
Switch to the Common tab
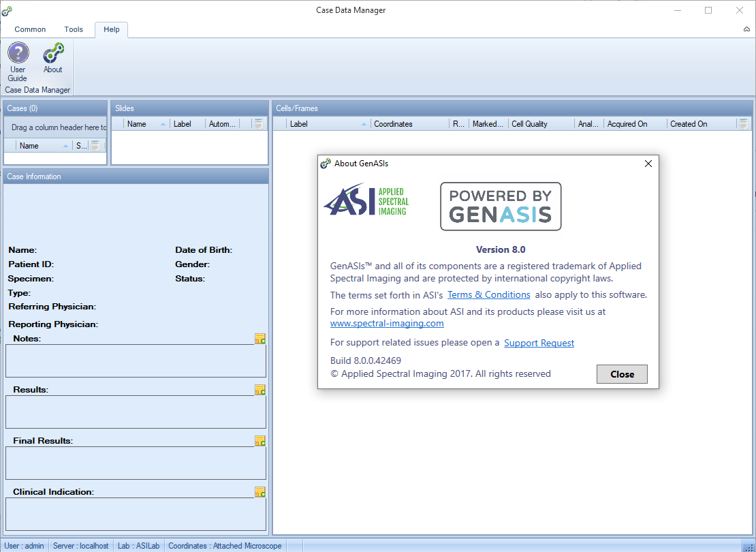(x=30, y=29)
